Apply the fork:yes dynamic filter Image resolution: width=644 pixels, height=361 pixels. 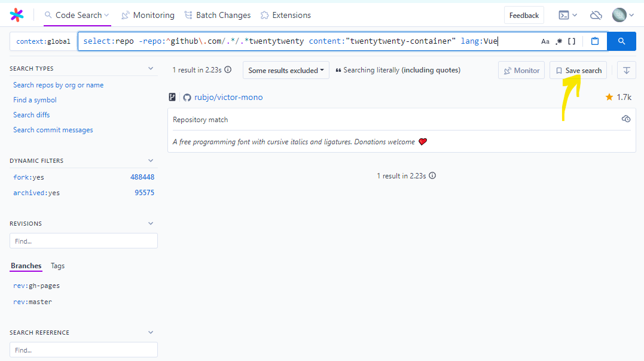coord(29,177)
